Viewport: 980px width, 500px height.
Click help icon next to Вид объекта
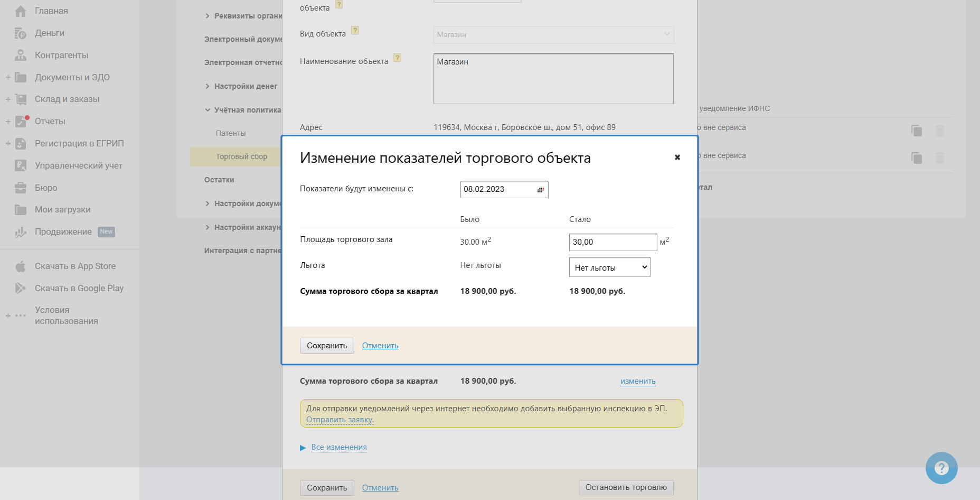(x=355, y=31)
